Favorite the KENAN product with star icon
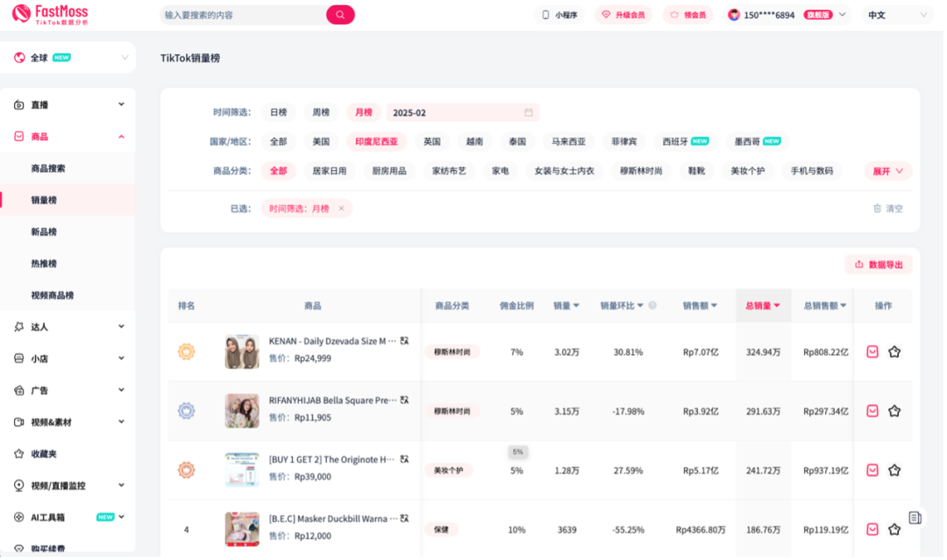 tap(894, 351)
